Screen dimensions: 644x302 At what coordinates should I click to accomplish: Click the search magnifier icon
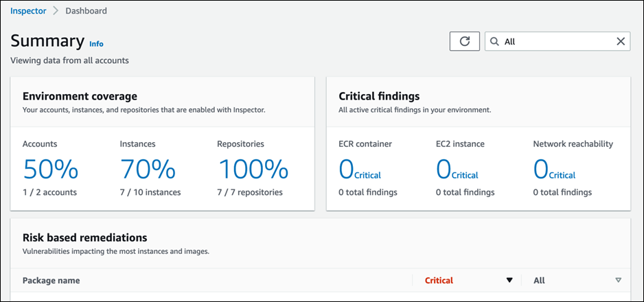pyautogui.click(x=494, y=41)
